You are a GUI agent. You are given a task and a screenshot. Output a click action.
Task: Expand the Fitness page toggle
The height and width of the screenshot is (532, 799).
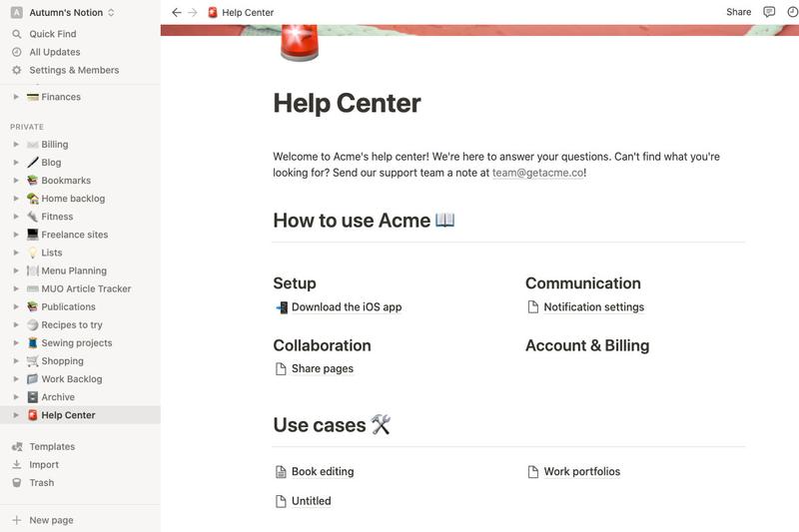(16, 217)
